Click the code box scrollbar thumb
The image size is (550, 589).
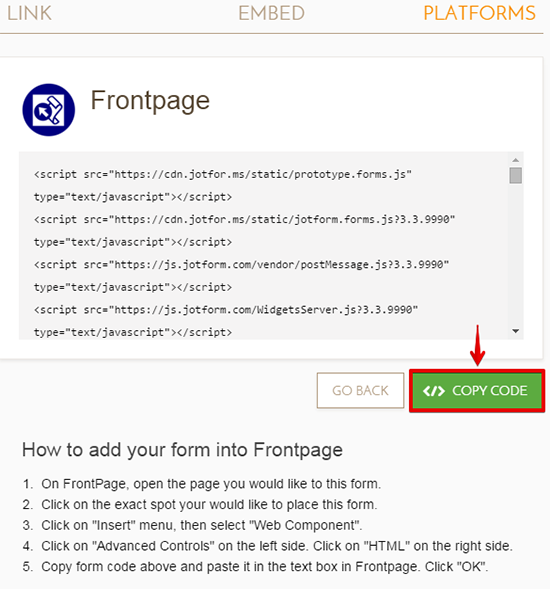tap(516, 175)
